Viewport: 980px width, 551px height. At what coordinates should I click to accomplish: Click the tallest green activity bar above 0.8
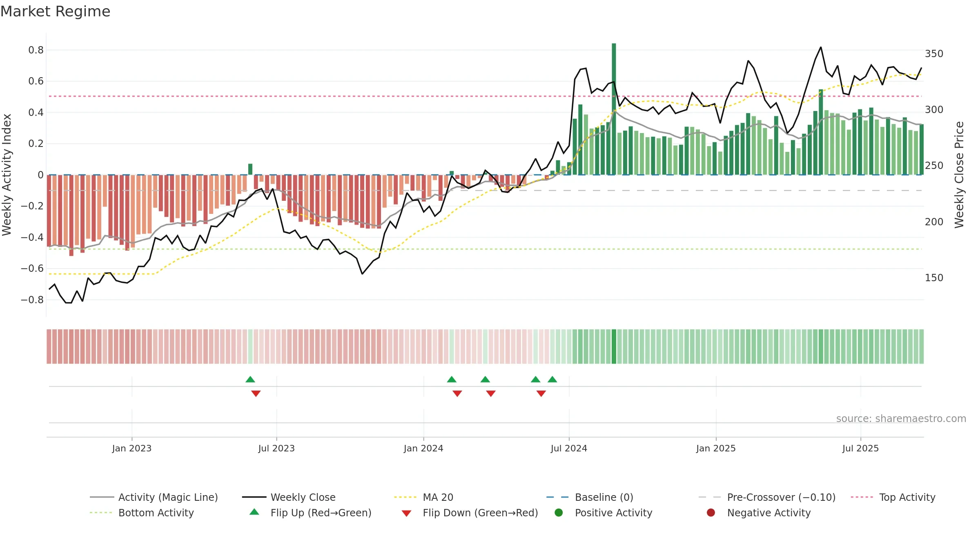[614, 109]
